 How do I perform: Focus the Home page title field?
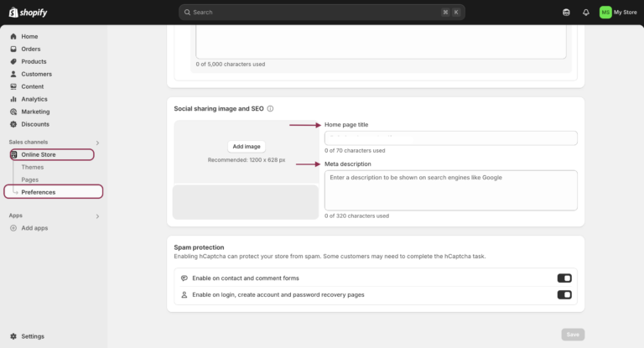(x=450, y=138)
